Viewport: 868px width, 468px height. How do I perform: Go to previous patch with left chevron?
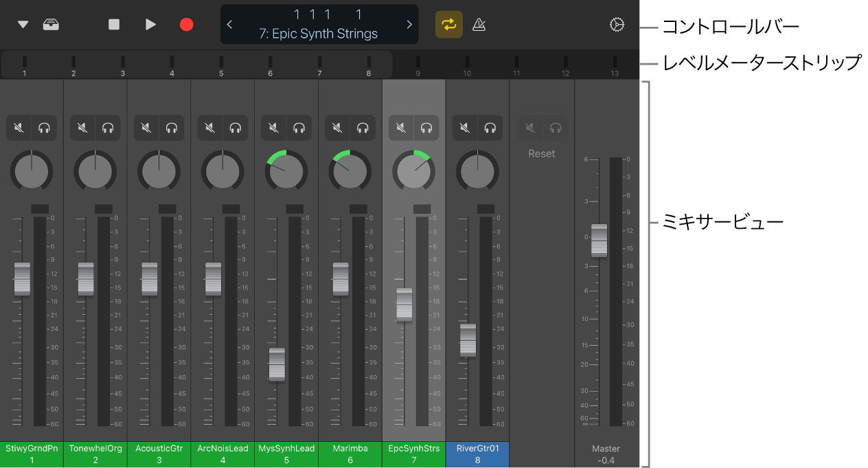(x=229, y=25)
